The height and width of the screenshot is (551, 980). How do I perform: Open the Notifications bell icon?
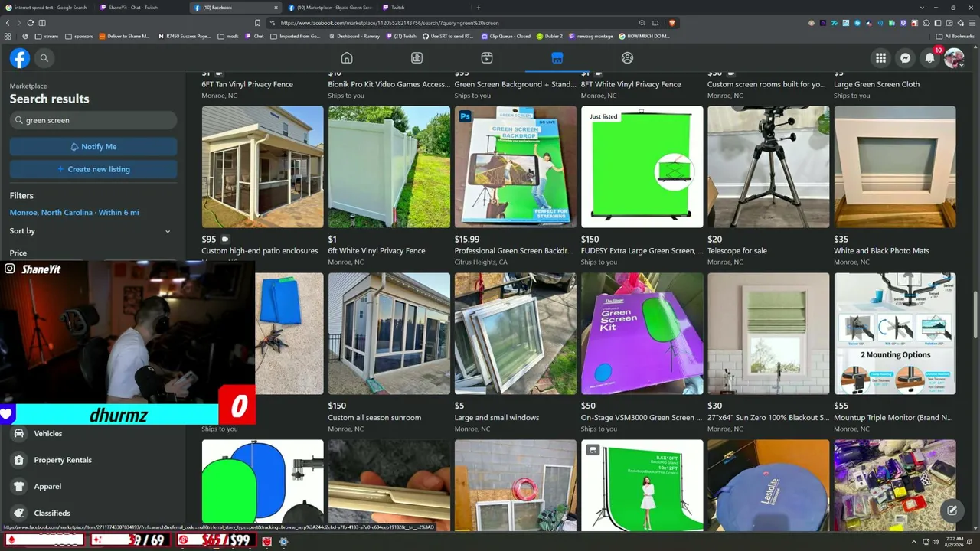click(x=929, y=58)
